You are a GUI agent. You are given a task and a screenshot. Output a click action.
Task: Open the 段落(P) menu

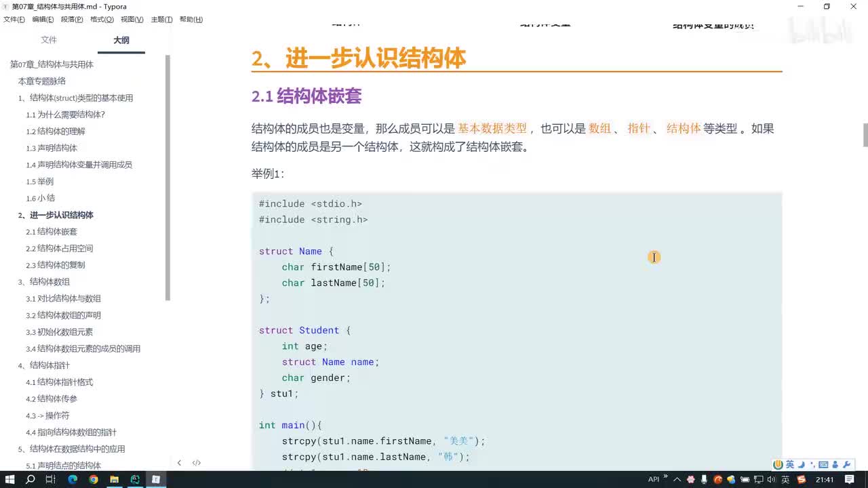click(72, 20)
